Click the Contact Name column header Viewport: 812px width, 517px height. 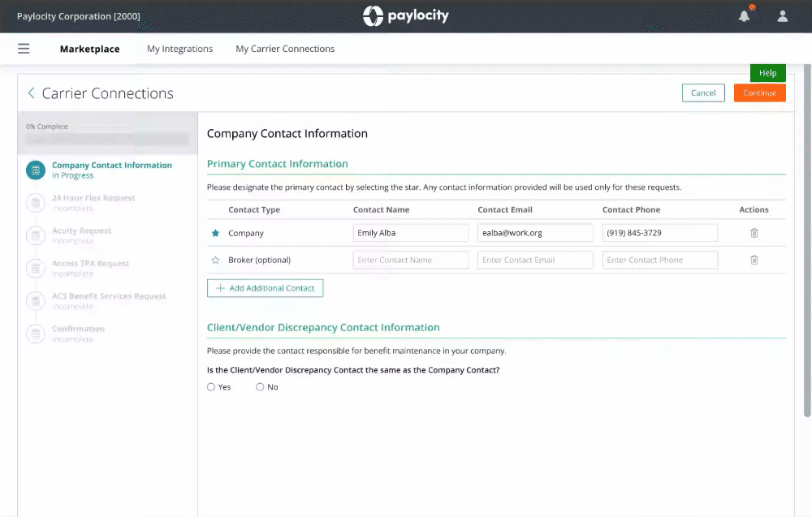[x=381, y=209]
